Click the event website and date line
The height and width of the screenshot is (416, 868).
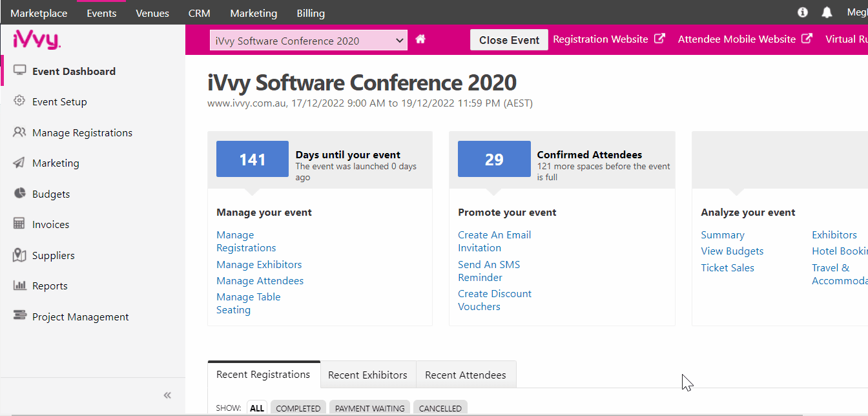370,103
